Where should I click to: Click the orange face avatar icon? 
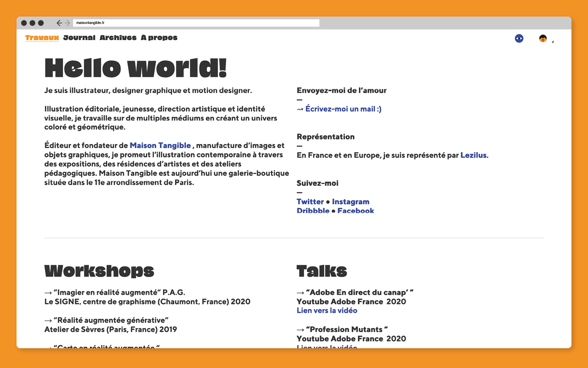point(543,39)
